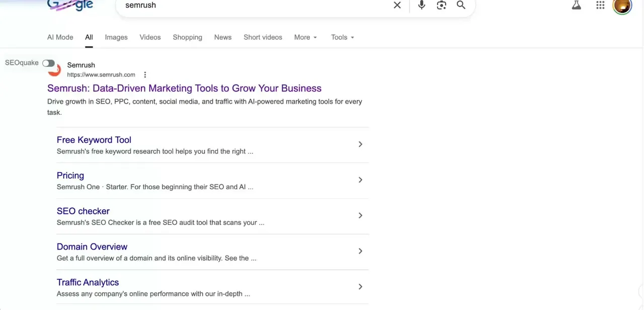
Task: Switch to the Videos tab
Action: tap(150, 37)
